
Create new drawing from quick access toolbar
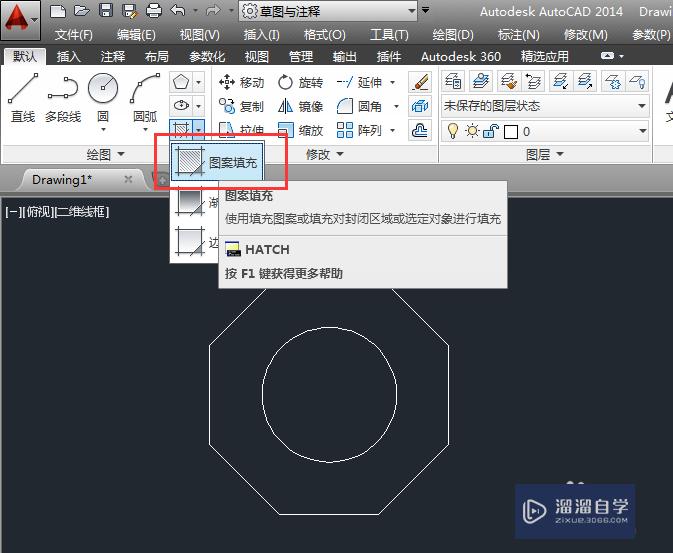click(58, 11)
